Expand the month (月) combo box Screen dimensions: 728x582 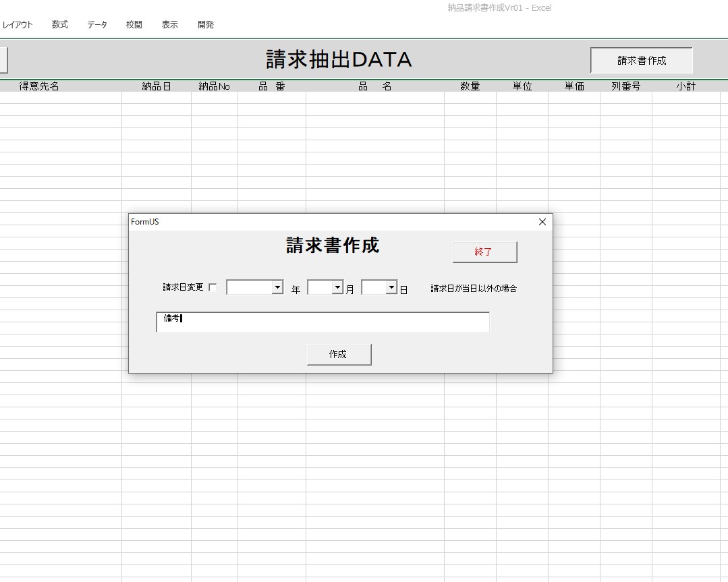[337, 287]
